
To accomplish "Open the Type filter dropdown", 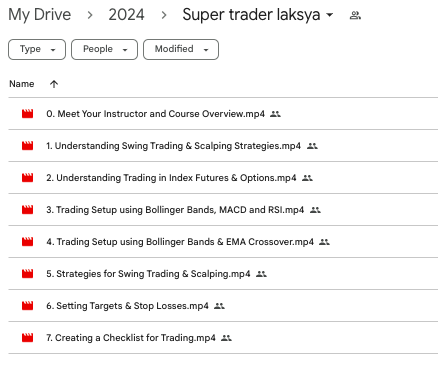I will tap(37, 49).
